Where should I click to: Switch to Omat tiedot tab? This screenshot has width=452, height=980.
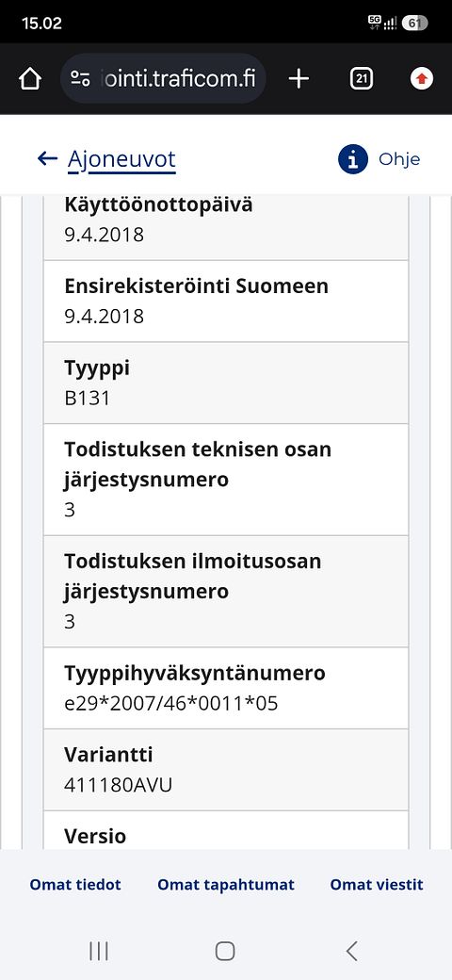click(75, 885)
